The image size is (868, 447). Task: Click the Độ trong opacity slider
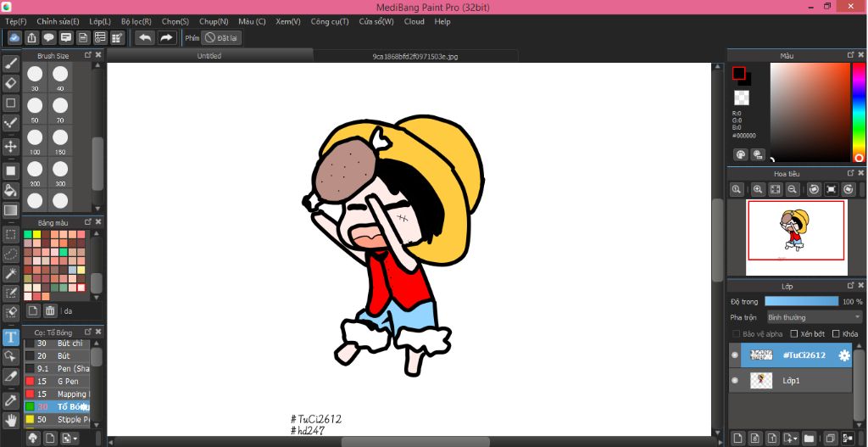[802, 301]
